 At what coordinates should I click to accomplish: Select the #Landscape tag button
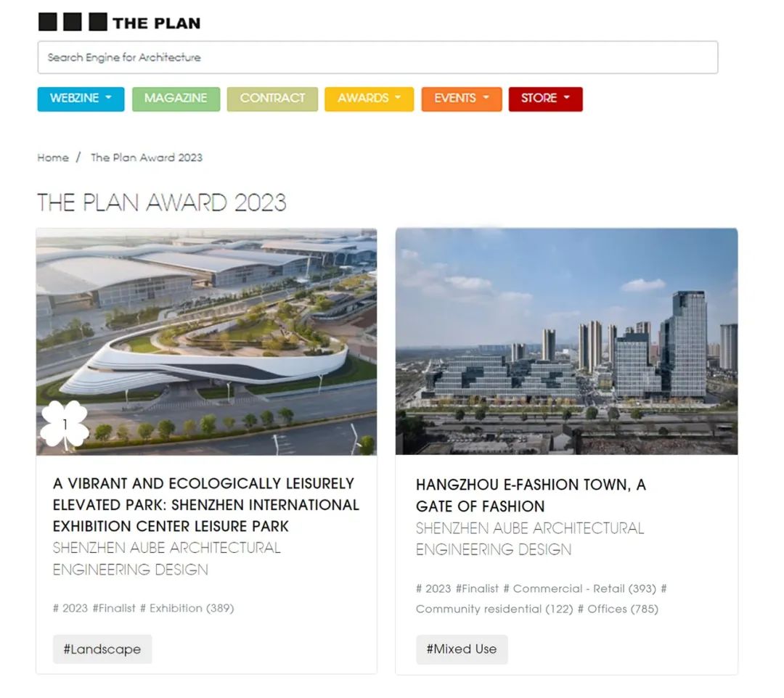point(102,649)
